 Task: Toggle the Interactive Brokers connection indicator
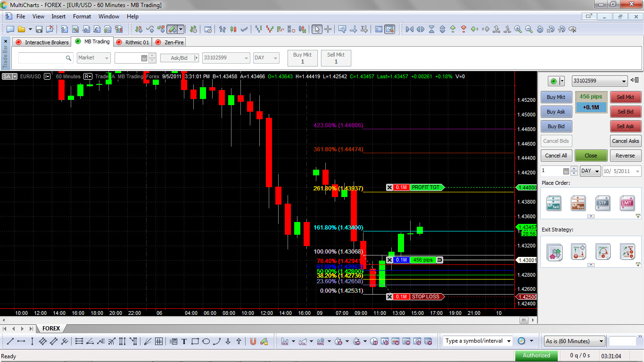click(x=19, y=42)
